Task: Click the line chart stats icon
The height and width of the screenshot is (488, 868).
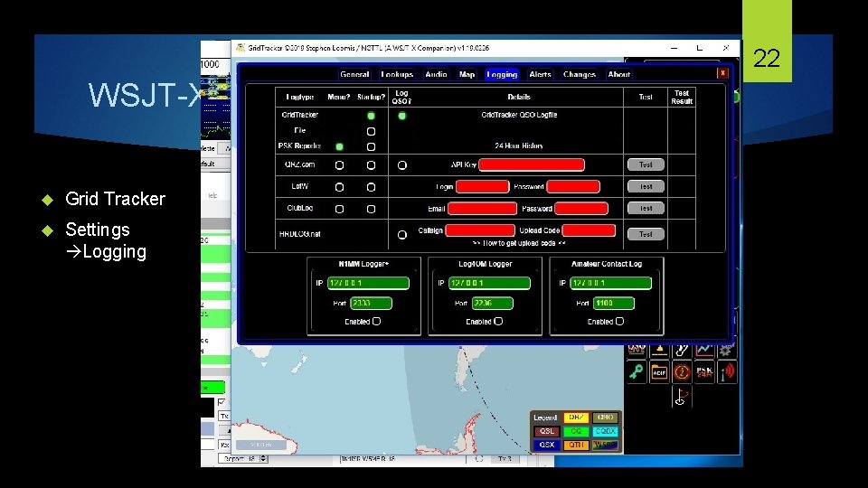Action: click(704, 350)
